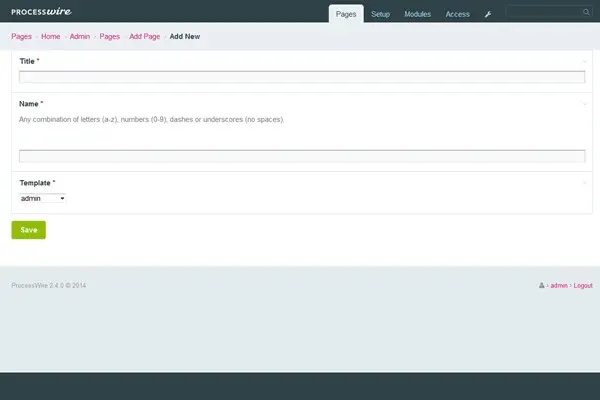
Task: Focus the Title text input
Action: [x=301, y=76]
